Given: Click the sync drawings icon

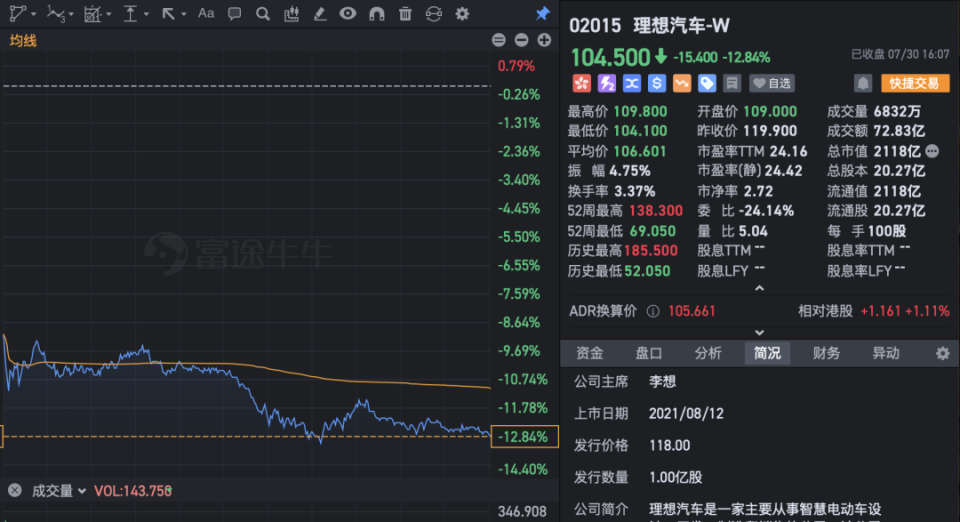Looking at the screenshot, I should [x=433, y=13].
